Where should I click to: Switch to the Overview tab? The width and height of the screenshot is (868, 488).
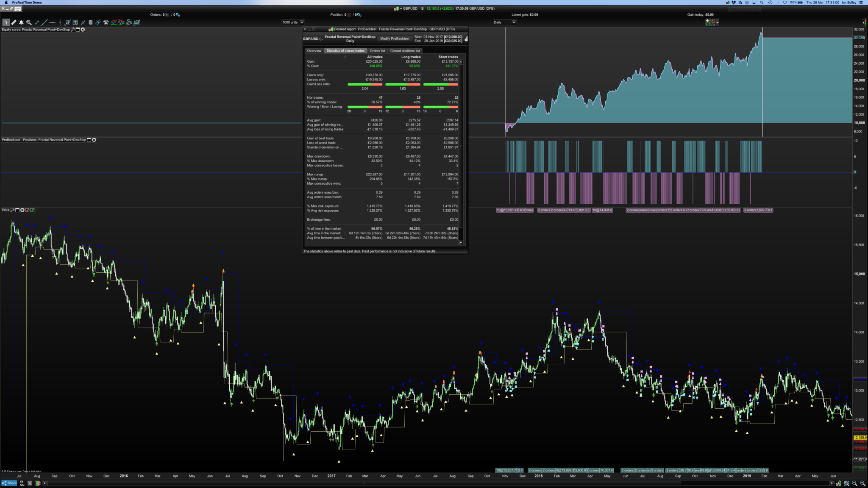pos(314,51)
